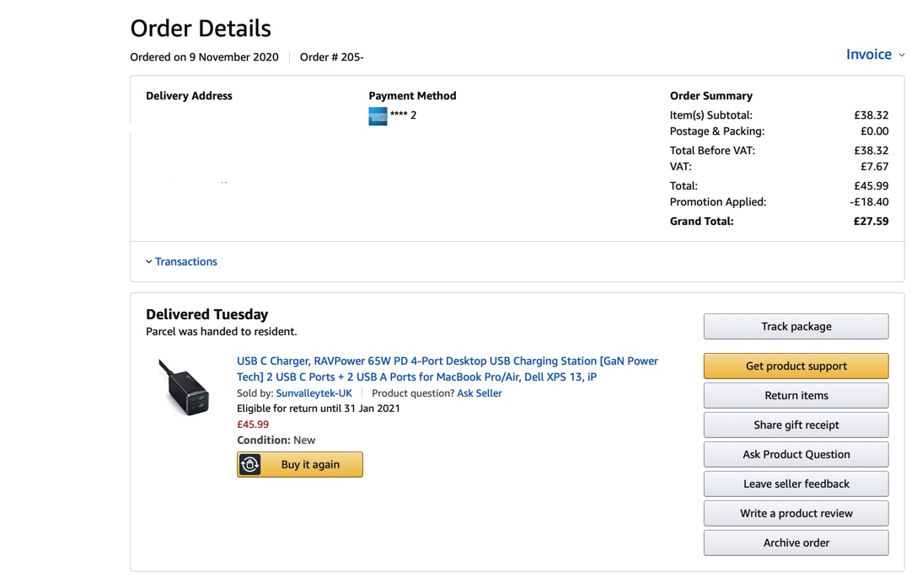The width and height of the screenshot is (922, 588).
Task: Visit the Sunvalleytek-UK seller page
Action: (314, 393)
